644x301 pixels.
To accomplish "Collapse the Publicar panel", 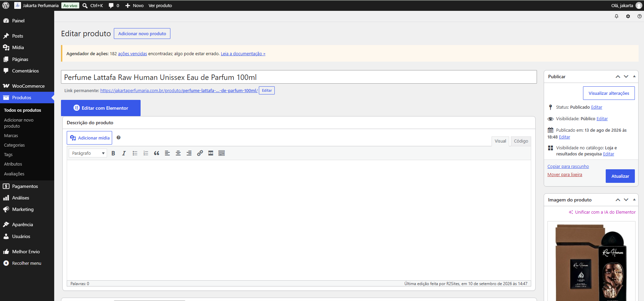I will tap(634, 77).
